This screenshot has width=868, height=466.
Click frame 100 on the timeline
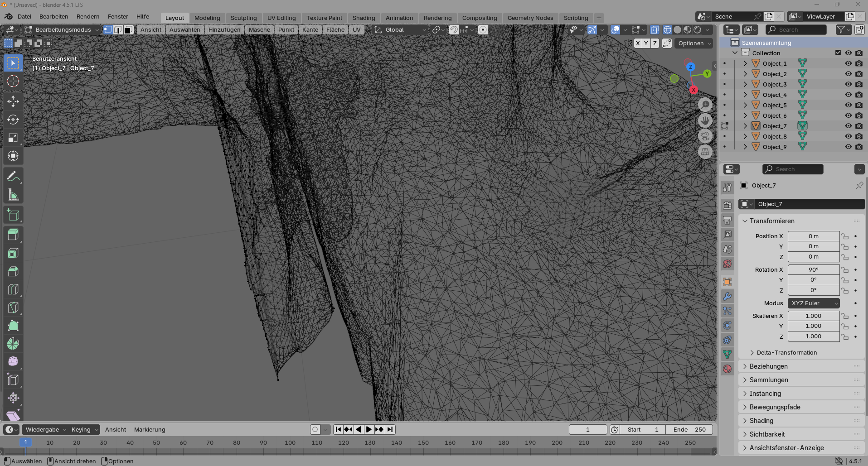coord(290,443)
